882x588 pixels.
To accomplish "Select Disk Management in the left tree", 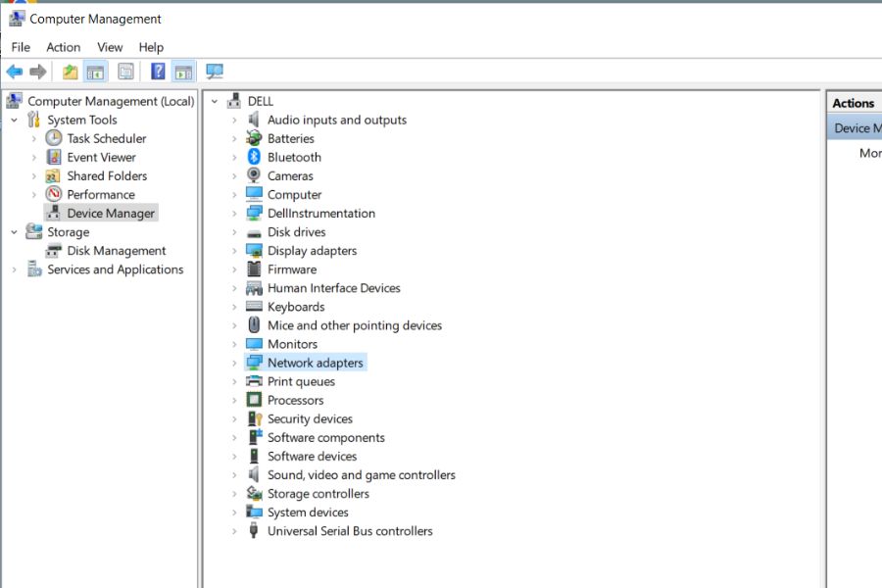I will pos(116,251).
